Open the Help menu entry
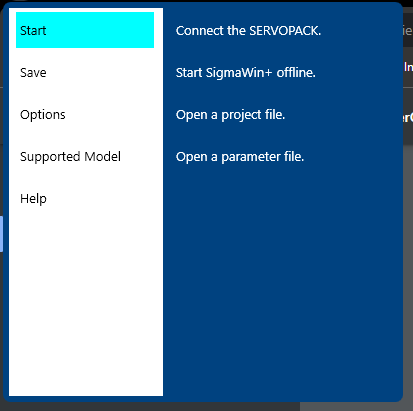 click(85, 198)
